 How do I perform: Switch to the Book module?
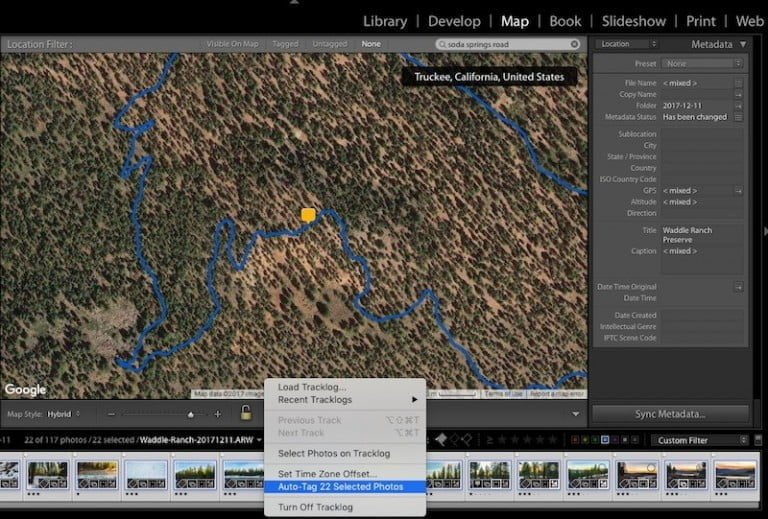565,21
